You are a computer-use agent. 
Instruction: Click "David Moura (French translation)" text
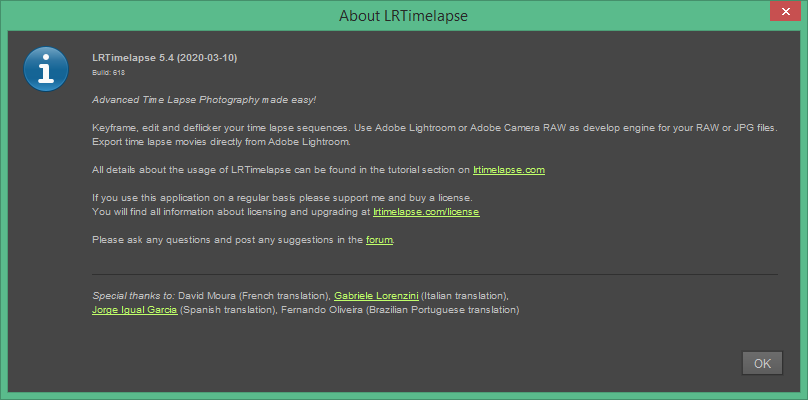click(254, 296)
